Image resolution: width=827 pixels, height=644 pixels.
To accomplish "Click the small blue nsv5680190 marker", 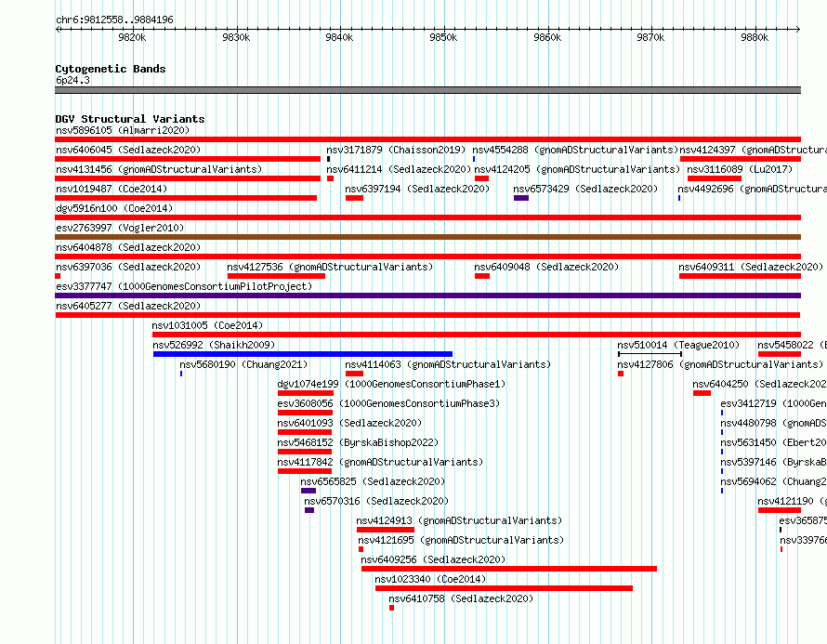I will pyautogui.click(x=181, y=374).
